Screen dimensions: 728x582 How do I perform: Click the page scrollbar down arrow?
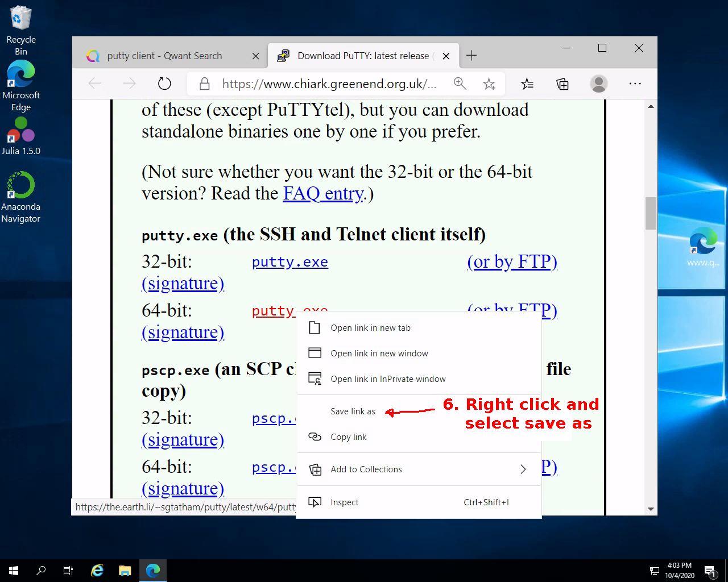point(651,509)
